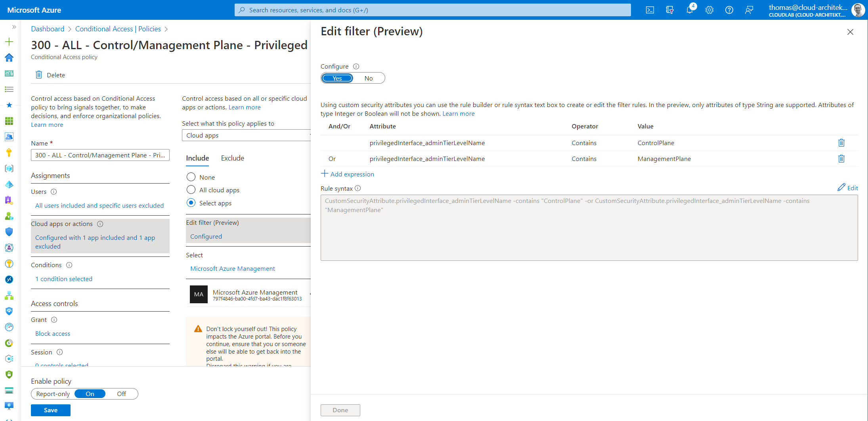
Task: Set Configure toggle to No
Action: pos(369,78)
